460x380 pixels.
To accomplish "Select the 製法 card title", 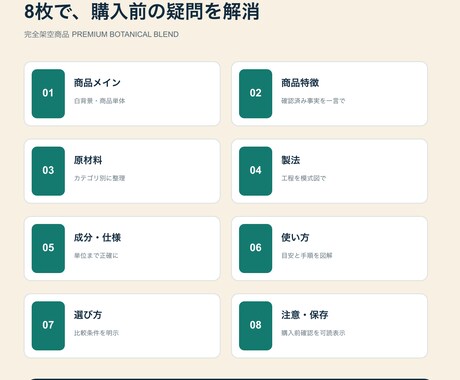I will 291,160.
